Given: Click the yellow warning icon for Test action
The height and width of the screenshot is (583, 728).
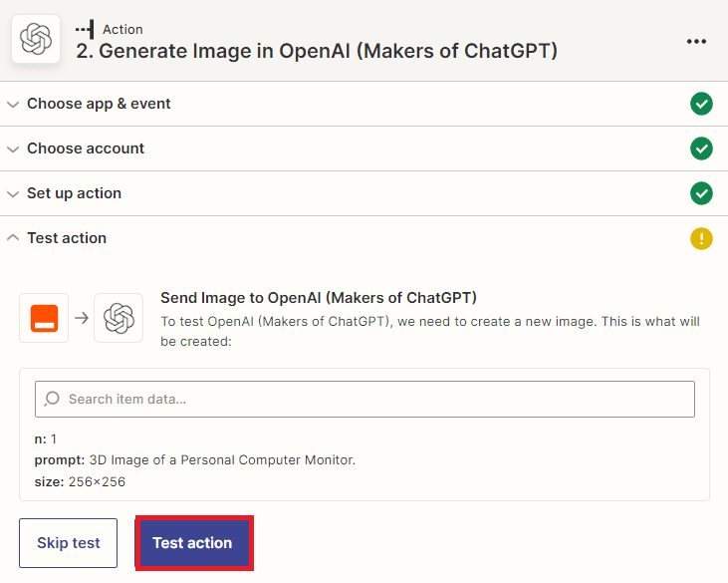Looking at the screenshot, I should (701, 238).
